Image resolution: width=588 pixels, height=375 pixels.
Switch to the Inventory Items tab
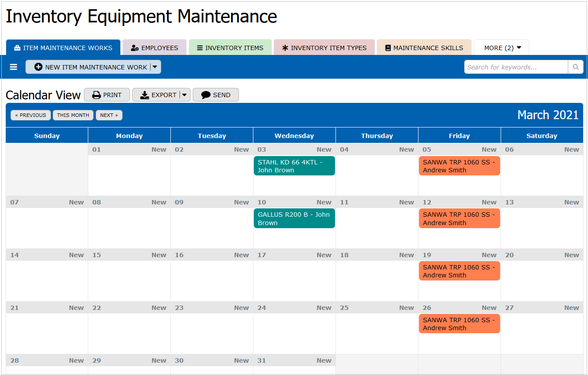coord(230,48)
